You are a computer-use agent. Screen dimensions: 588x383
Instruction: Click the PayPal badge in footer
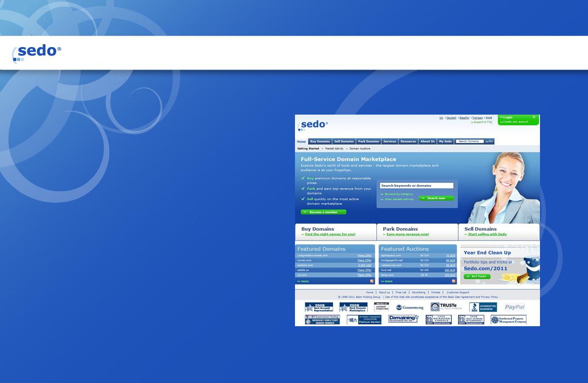(x=514, y=307)
